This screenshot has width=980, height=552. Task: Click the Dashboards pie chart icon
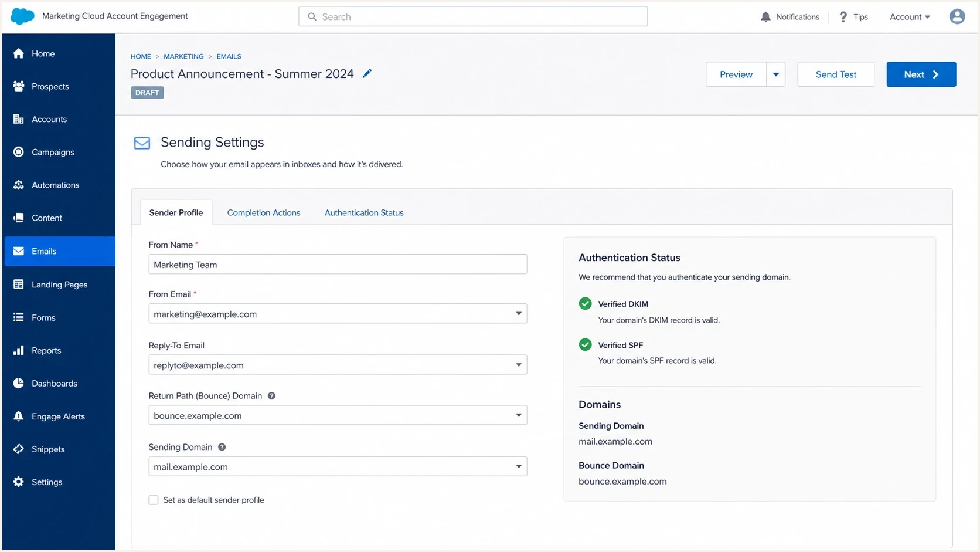click(19, 383)
